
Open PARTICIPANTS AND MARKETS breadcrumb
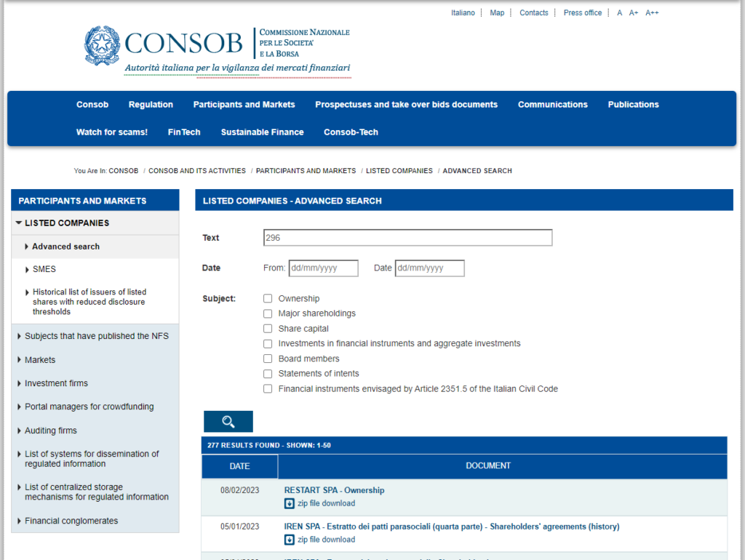pyautogui.click(x=306, y=170)
